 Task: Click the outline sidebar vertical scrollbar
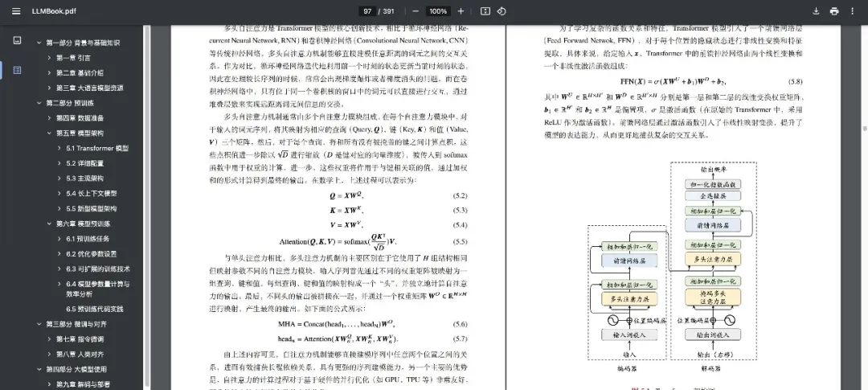tap(147, 206)
